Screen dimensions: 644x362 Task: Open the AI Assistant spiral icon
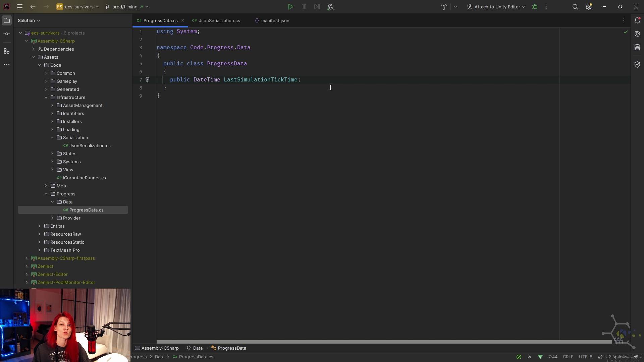tap(637, 34)
